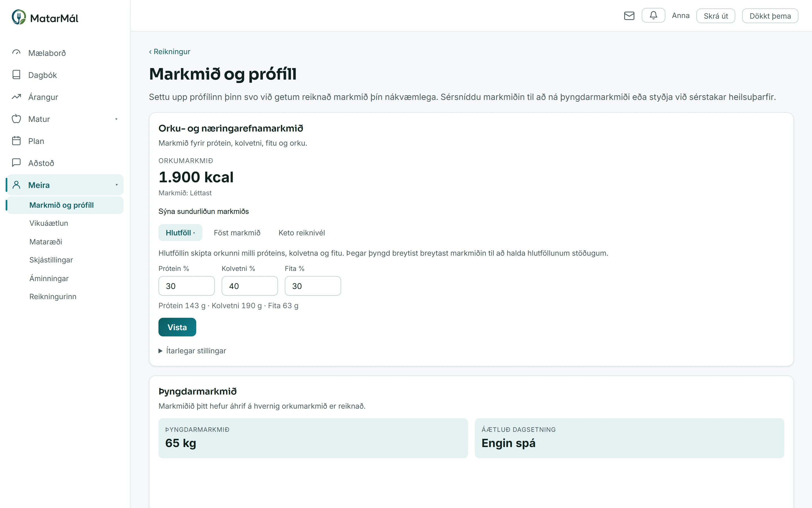Screen dimensions: 812x508
Task: Click the Anna user name
Action: 680,16
